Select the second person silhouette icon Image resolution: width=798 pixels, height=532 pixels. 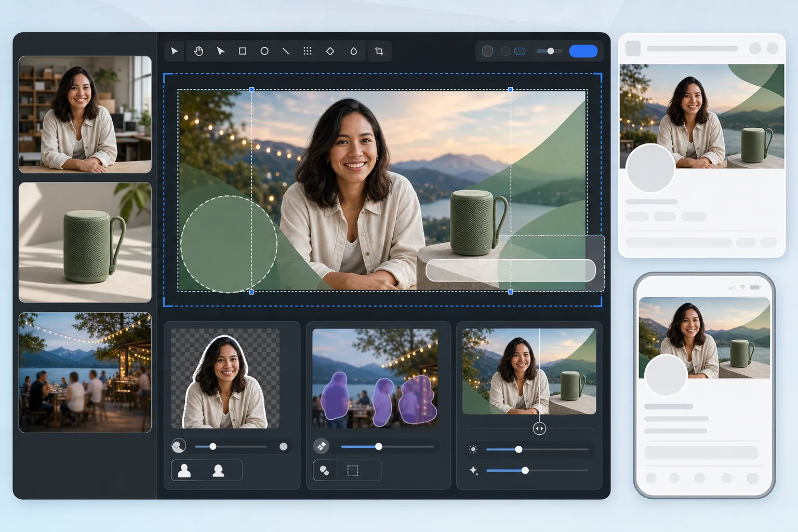218,471
